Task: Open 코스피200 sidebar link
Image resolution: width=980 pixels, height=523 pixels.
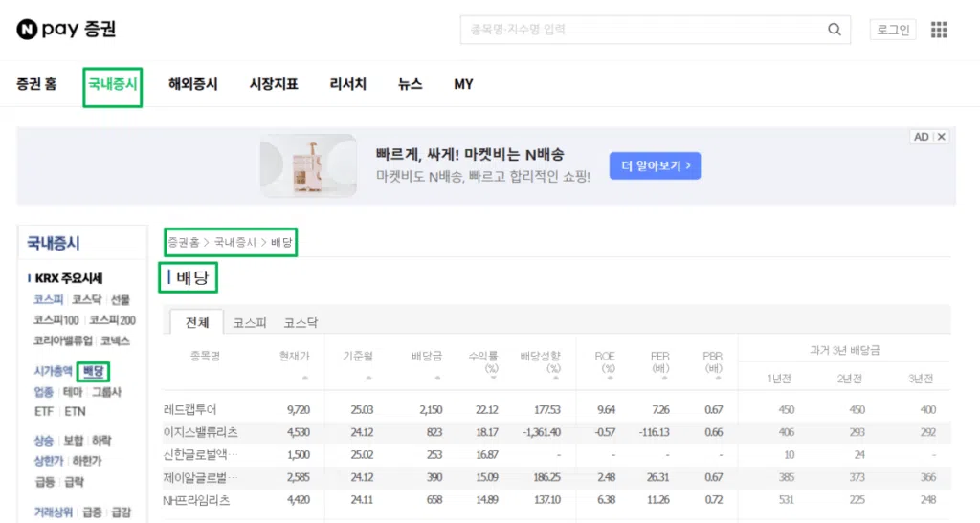Action: [112, 320]
